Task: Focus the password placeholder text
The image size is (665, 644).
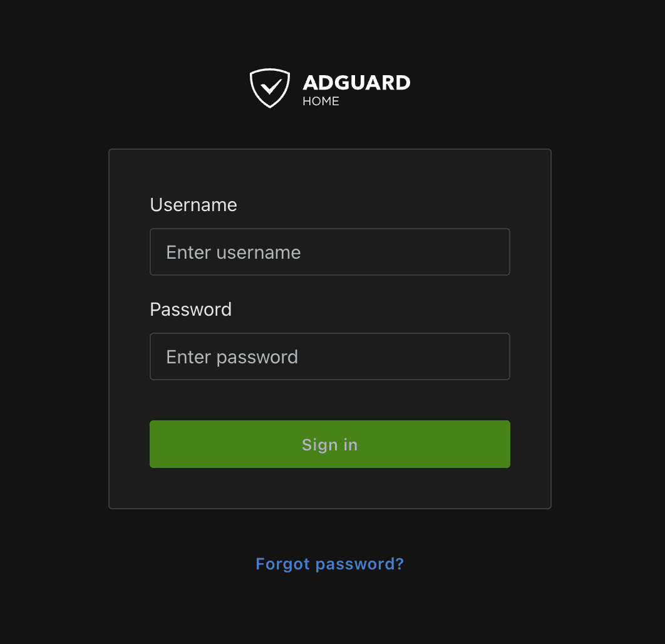Action: [232, 356]
